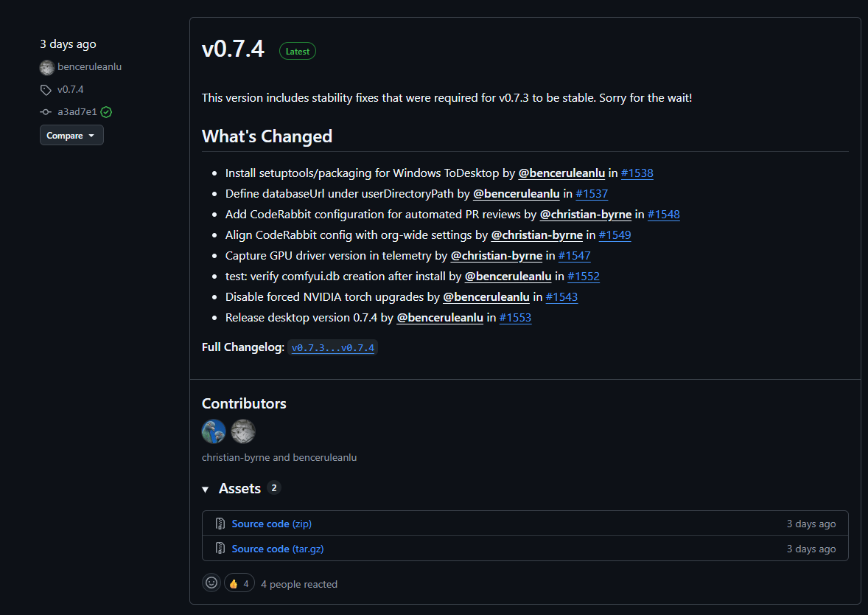868x615 pixels.
Task: Open the v0.7.4 tag link in sidebar
Action: 70,89
